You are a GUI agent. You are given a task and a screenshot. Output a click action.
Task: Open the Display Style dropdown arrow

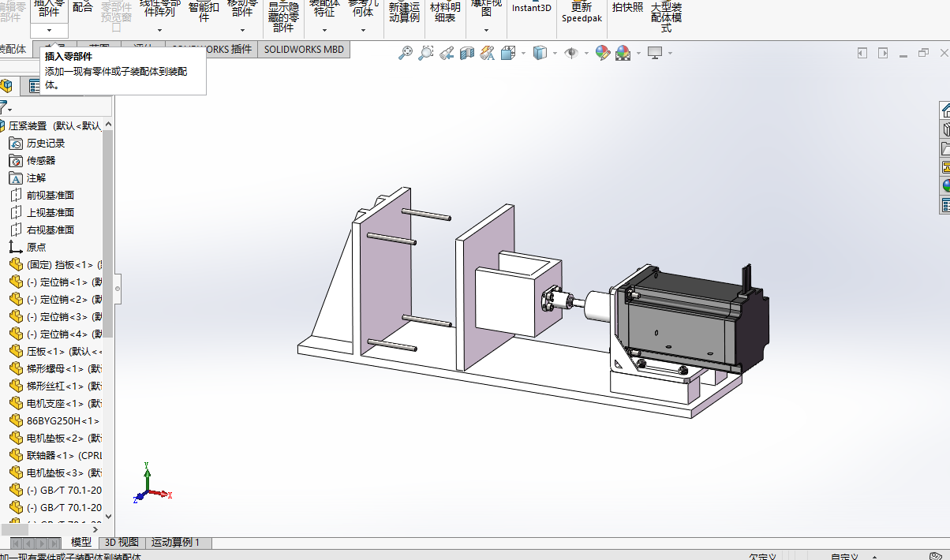click(x=556, y=54)
